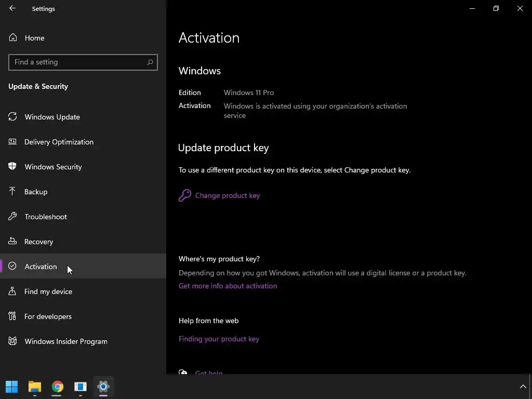Image resolution: width=532 pixels, height=399 pixels.
Task: Click the Activation checkmark circle icon
Action: 12,265
